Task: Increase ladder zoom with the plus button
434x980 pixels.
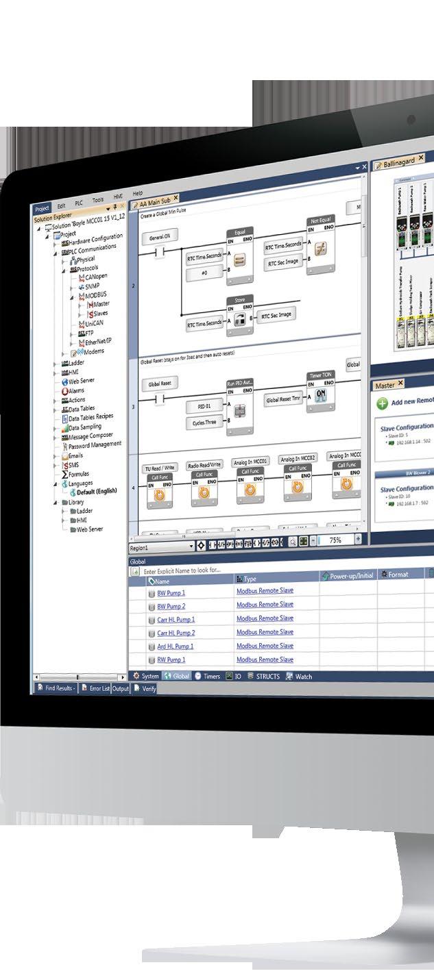Action: tap(357, 538)
